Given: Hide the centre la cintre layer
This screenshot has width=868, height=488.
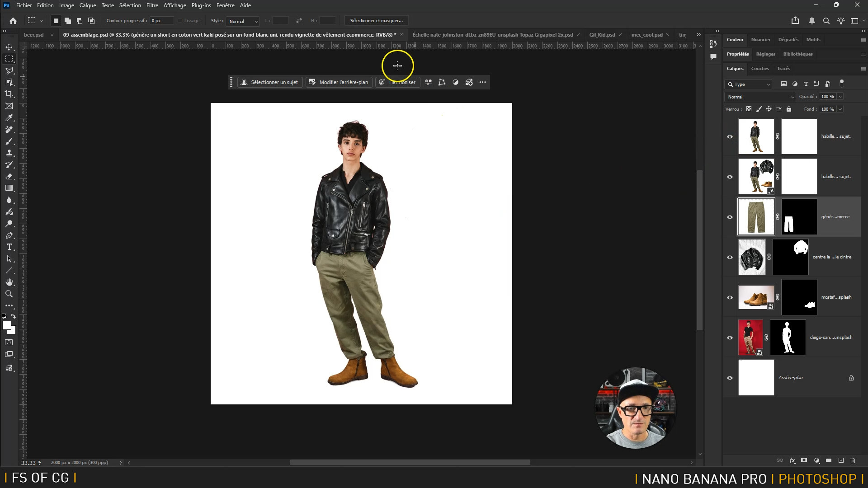Looking at the screenshot, I should point(730,257).
